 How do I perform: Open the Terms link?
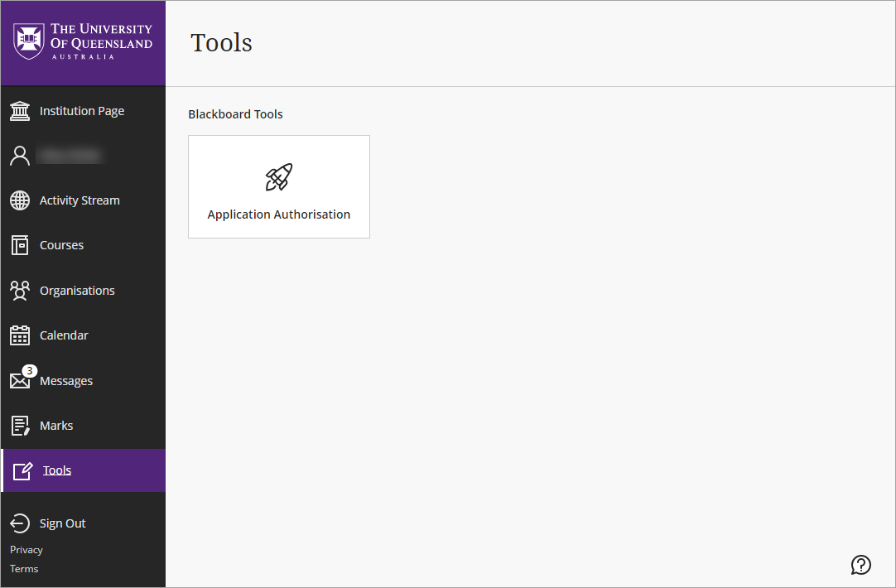click(x=24, y=569)
